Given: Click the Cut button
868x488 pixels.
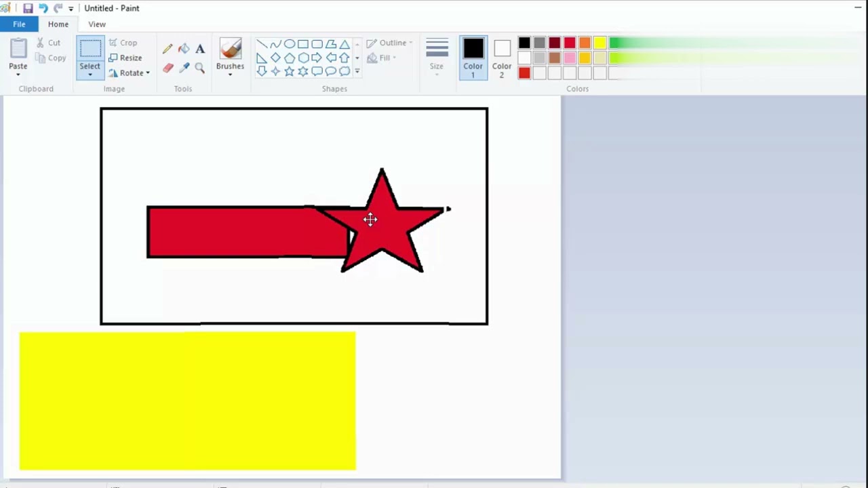Looking at the screenshot, I should tap(48, 43).
